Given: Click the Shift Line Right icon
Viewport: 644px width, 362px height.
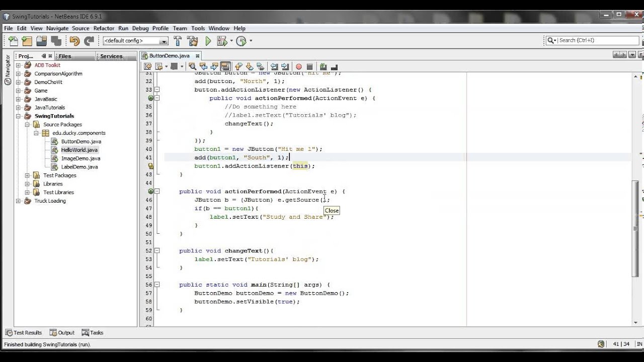Looking at the screenshot, I should click(285, 66).
